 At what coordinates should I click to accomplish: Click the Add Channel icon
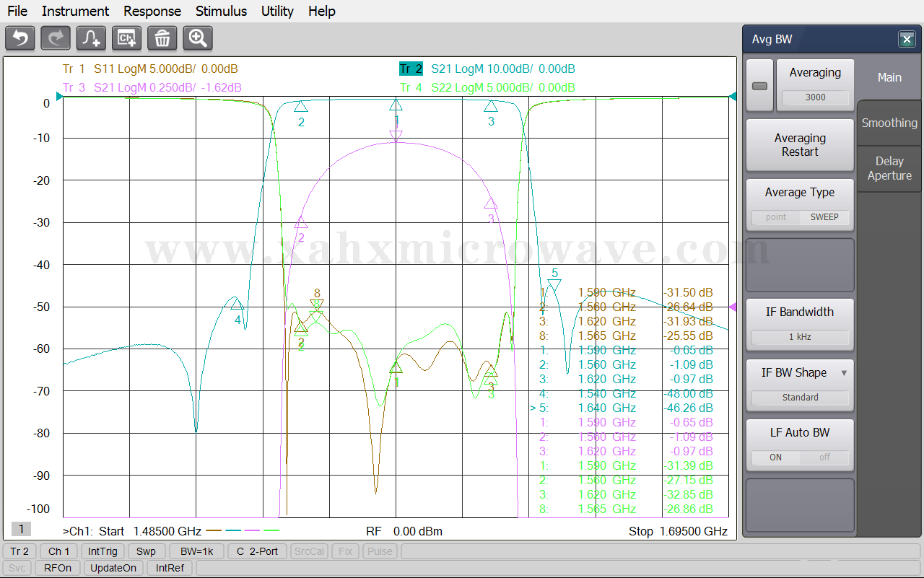(127, 38)
